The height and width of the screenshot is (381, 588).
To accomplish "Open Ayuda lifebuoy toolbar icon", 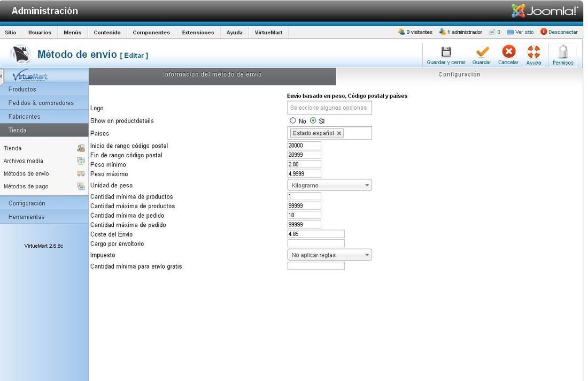I will coord(533,52).
